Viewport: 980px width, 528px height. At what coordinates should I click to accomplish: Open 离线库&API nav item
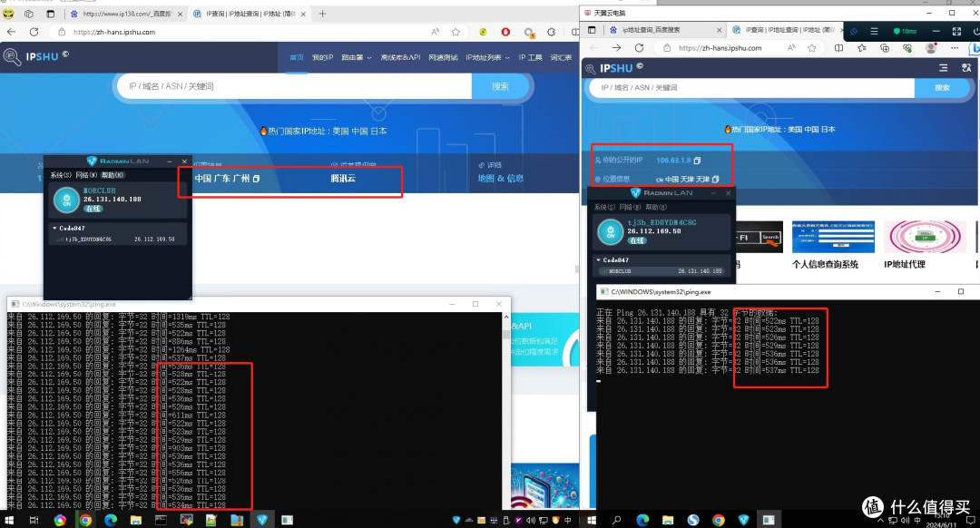[400, 57]
